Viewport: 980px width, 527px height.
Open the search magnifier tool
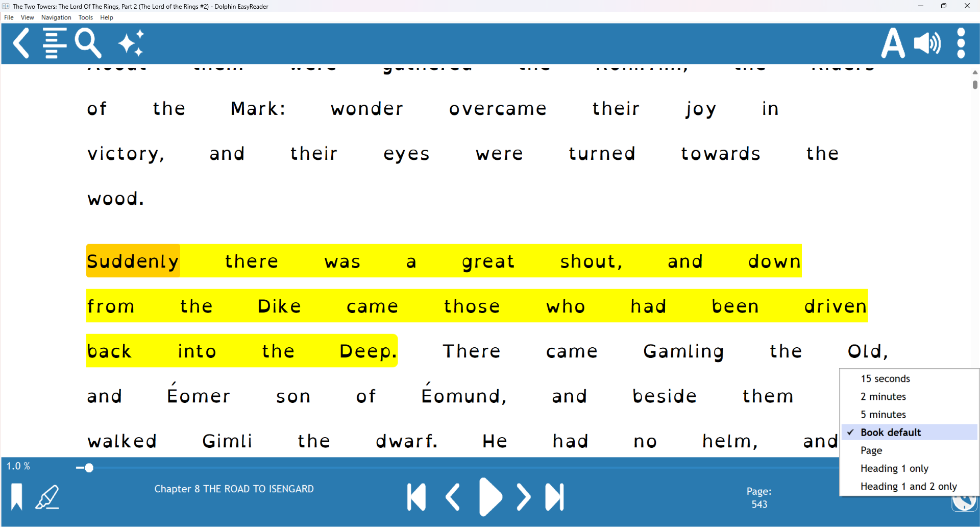pos(88,43)
